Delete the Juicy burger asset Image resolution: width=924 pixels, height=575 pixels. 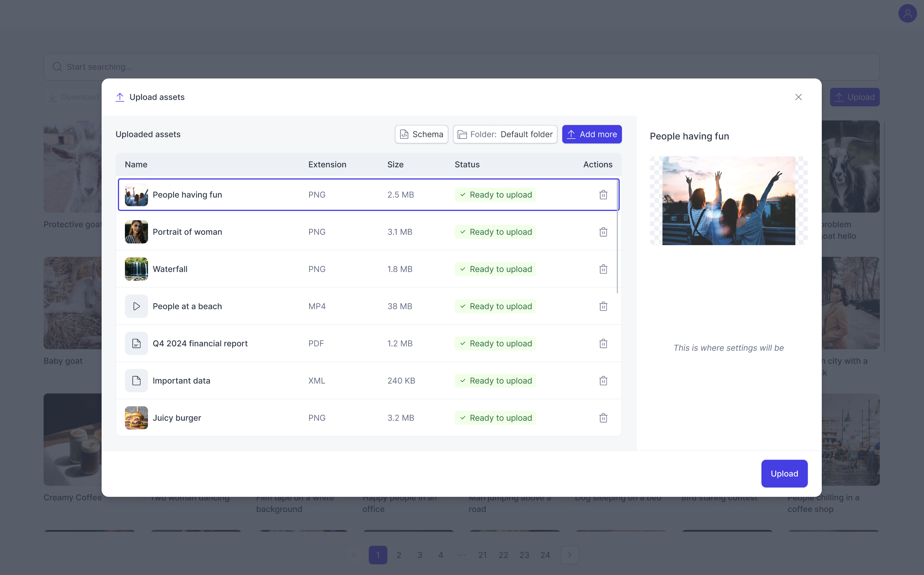(603, 418)
